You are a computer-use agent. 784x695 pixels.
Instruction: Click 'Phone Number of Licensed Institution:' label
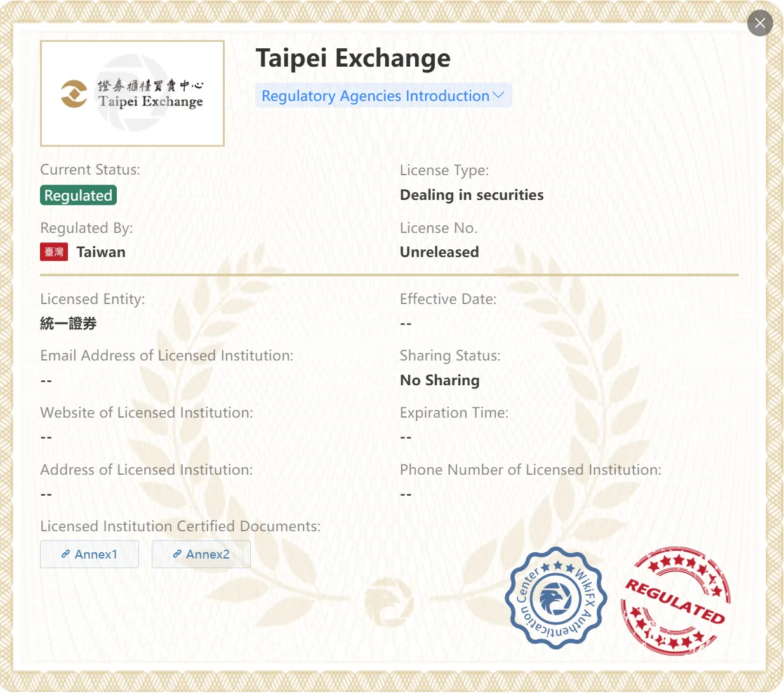[x=531, y=470]
